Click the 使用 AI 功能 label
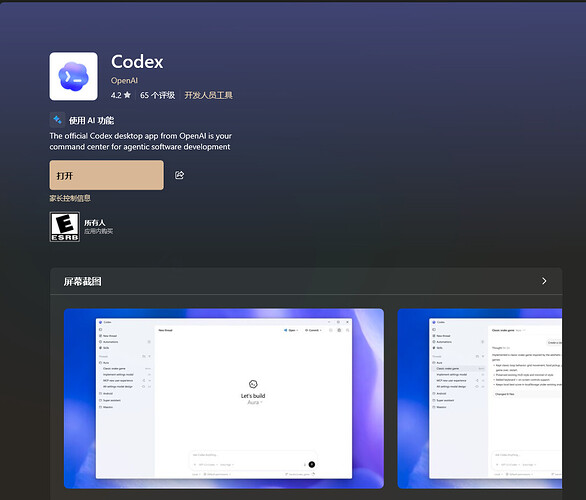The width and height of the screenshot is (586, 500). click(92, 120)
